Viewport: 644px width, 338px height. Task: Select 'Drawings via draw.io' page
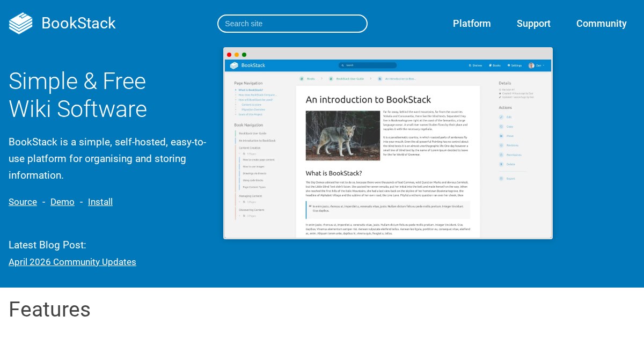pyautogui.click(x=254, y=173)
